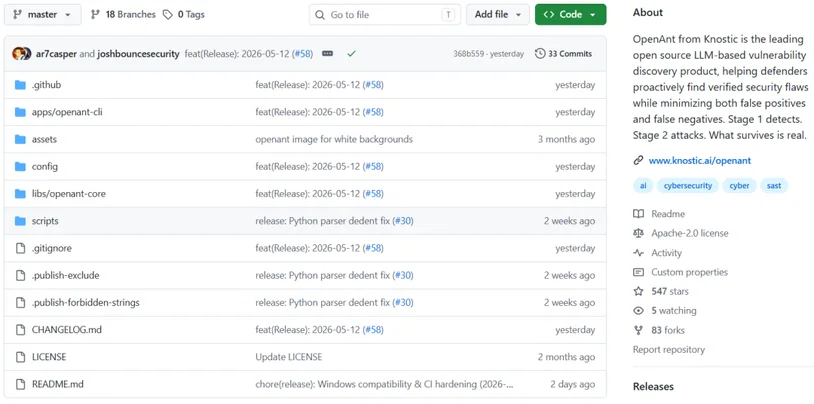Open the Add file dropdown
This screenshot has width=814, height=404.
point(497,15)
